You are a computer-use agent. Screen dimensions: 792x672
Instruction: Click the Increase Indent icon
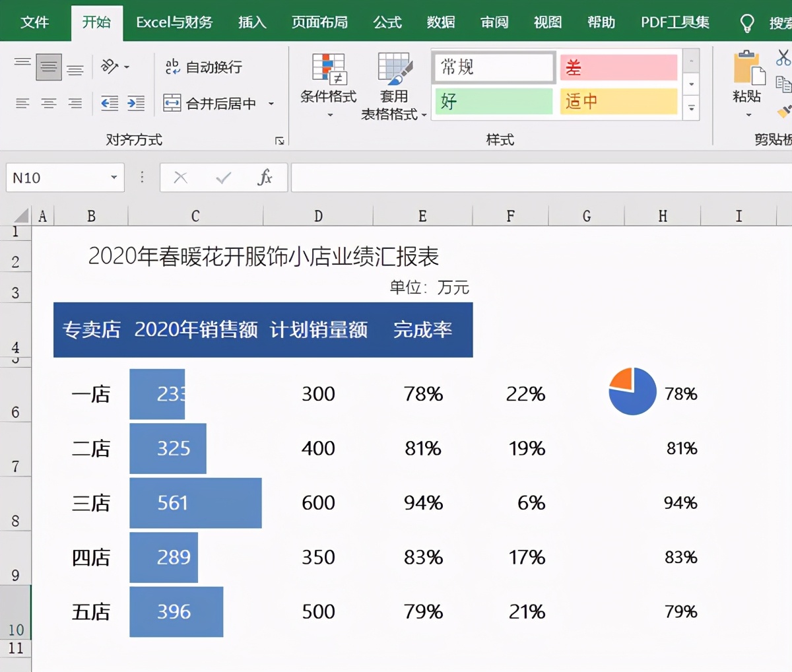[135, 104]
